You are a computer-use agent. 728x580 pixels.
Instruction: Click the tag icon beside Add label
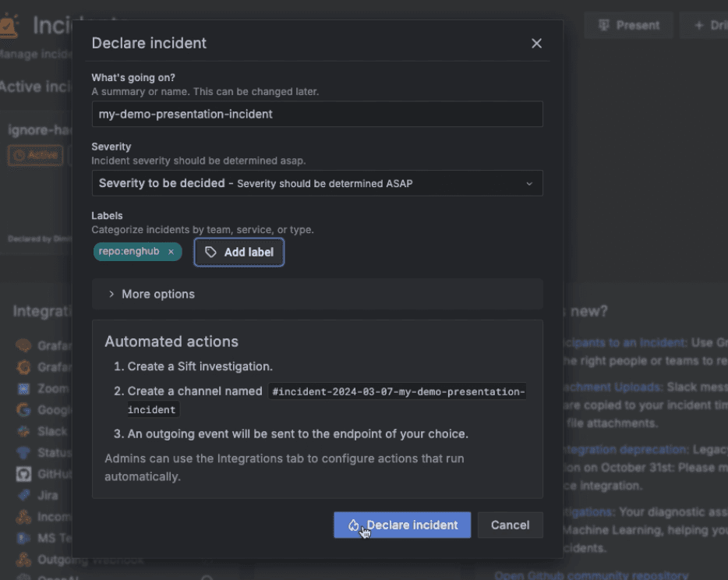coord(210,252)
